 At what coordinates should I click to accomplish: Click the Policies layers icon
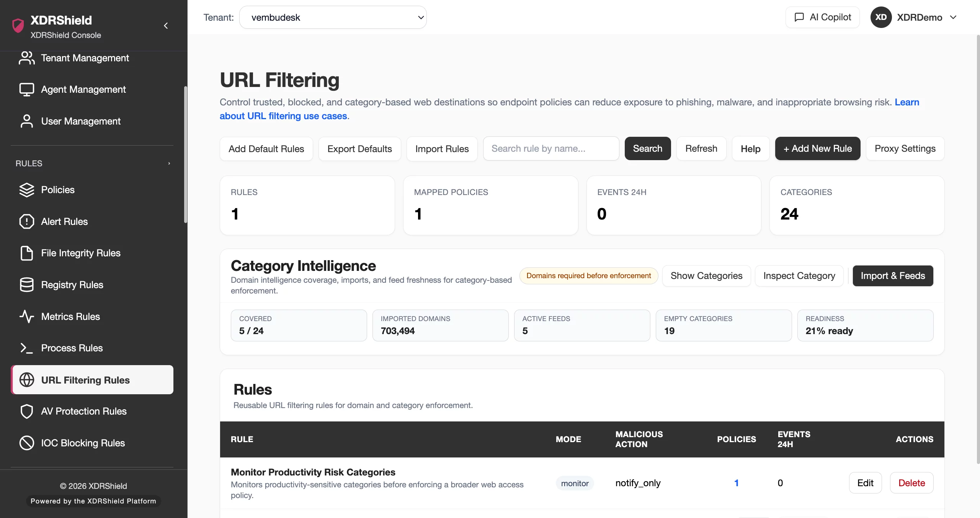click(x=27, y=190)
